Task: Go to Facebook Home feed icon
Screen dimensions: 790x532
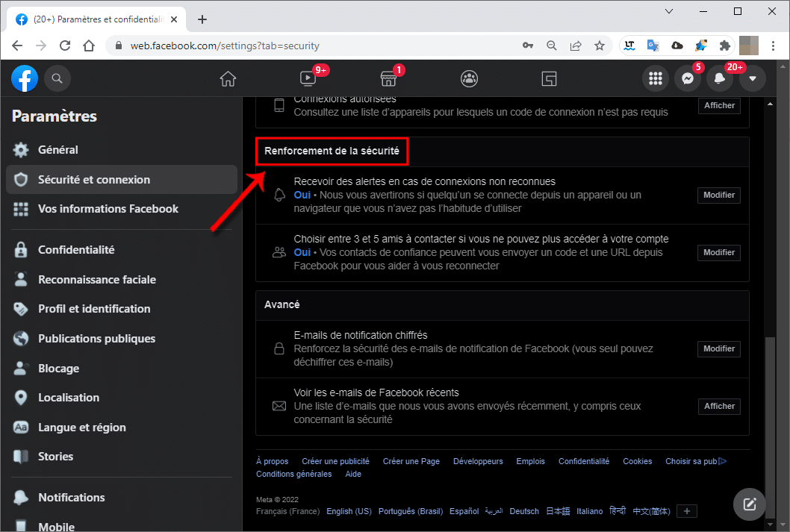Action: [228, 79]
